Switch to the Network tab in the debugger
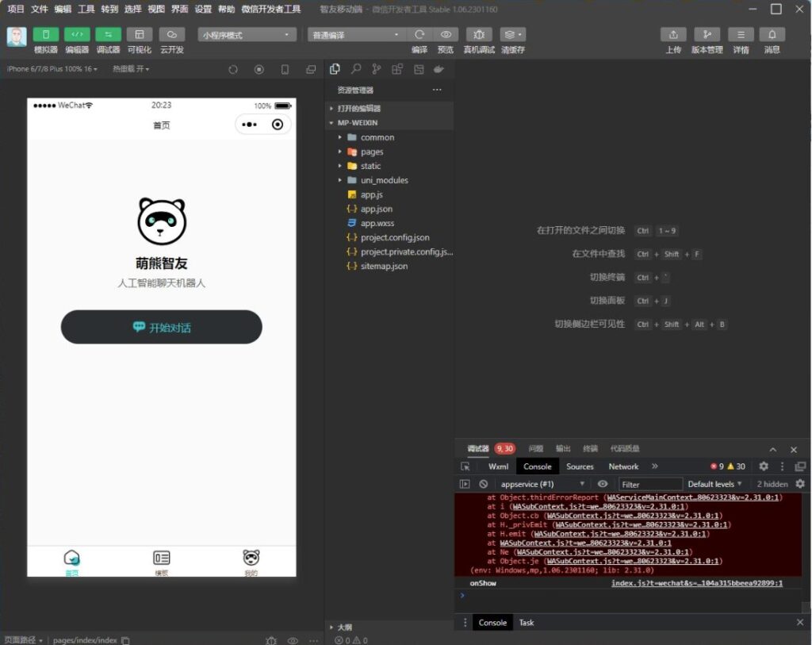Screen dimensions: 812x645 pos(623,466)
